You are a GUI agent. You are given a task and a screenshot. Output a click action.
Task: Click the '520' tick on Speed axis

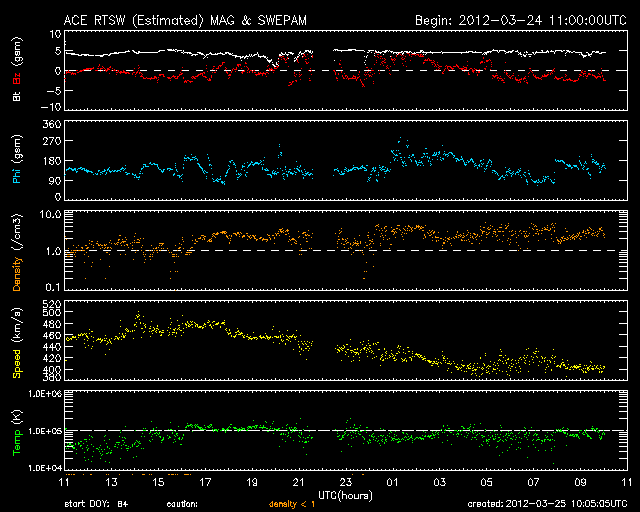pos(52,304)
